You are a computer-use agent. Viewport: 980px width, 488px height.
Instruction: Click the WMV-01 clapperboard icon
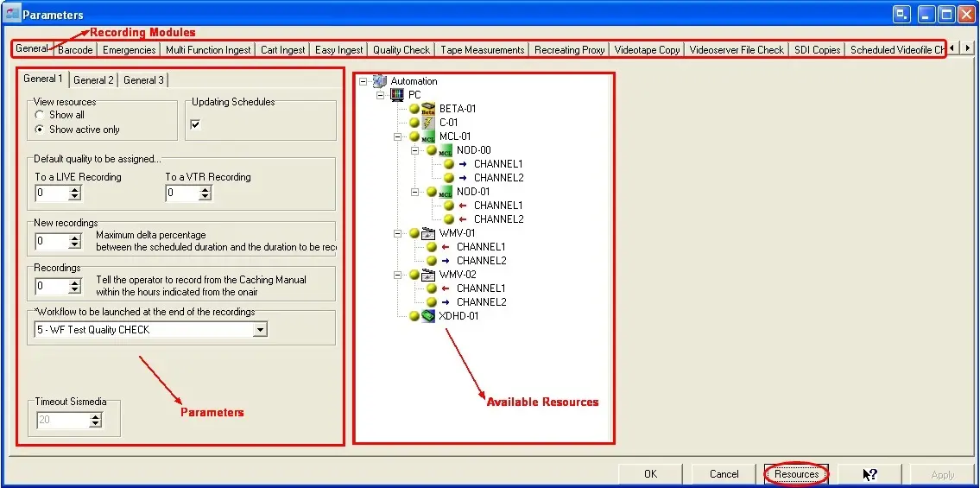point(428,233)
